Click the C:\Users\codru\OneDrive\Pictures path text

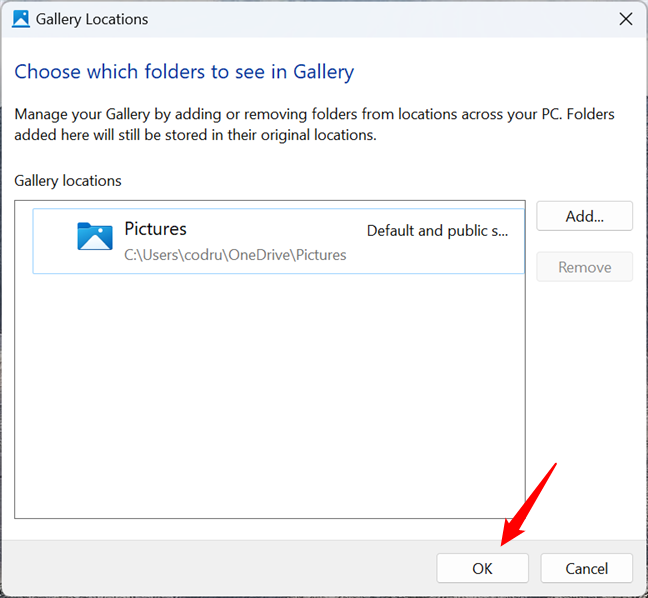(x=235, y=255)
